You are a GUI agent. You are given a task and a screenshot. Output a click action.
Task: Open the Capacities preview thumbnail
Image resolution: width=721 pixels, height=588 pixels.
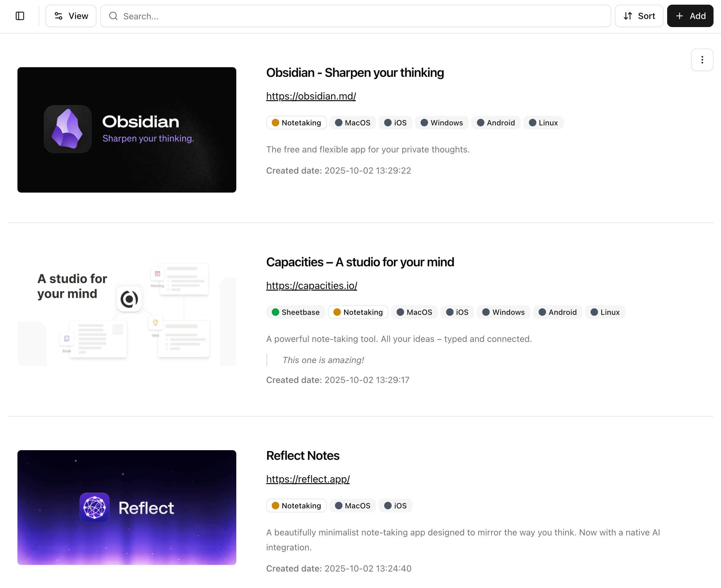click(127, 312)
